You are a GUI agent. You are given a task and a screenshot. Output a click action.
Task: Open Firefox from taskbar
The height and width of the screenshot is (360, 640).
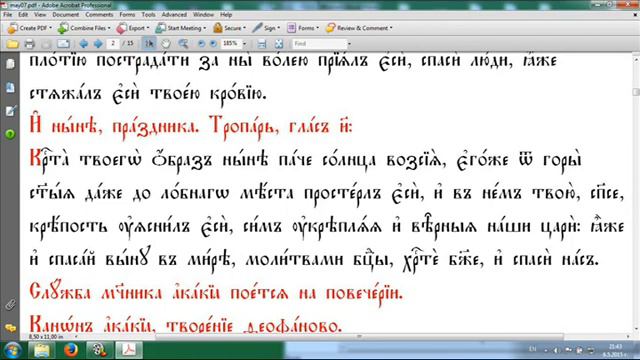[71, 350]
